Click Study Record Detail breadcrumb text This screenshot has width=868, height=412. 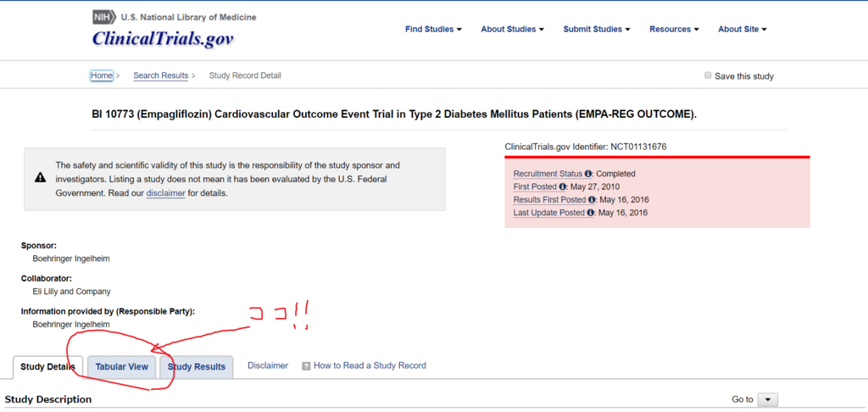(245, 75)
